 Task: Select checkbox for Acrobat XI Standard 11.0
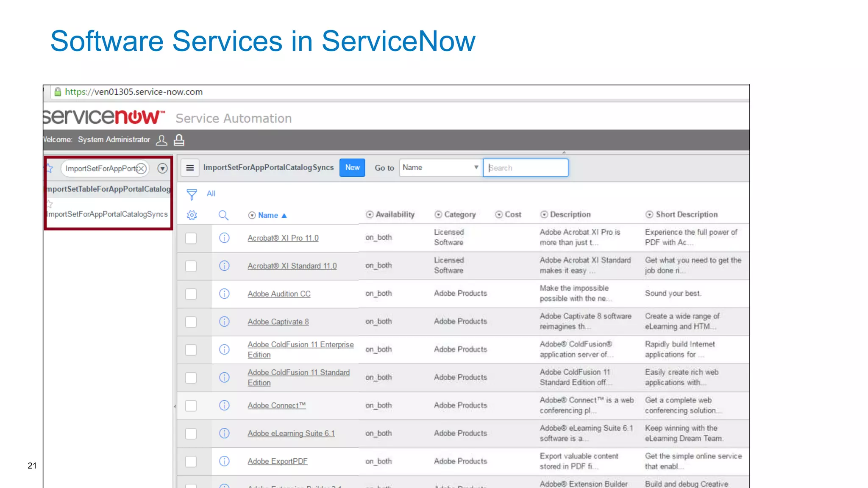pyautogui.click(x=191, y=266)
